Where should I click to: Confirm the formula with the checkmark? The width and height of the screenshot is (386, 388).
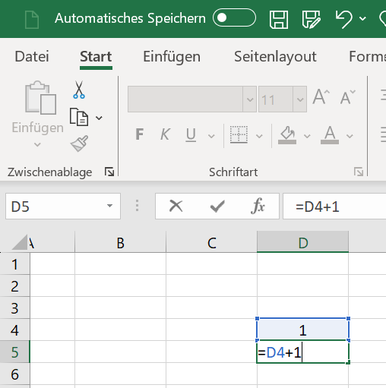coord(217,207)
